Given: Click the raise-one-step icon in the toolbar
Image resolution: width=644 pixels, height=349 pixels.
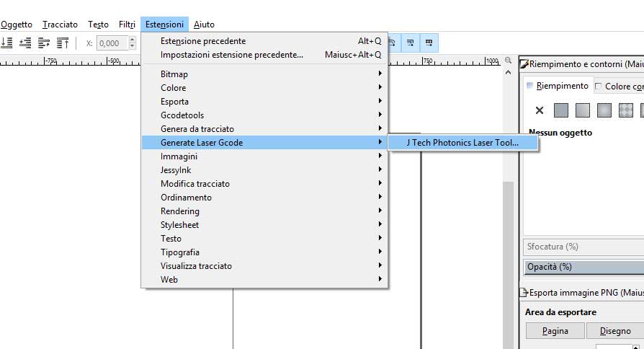Looking at the screenshot, I should [44, 43].
